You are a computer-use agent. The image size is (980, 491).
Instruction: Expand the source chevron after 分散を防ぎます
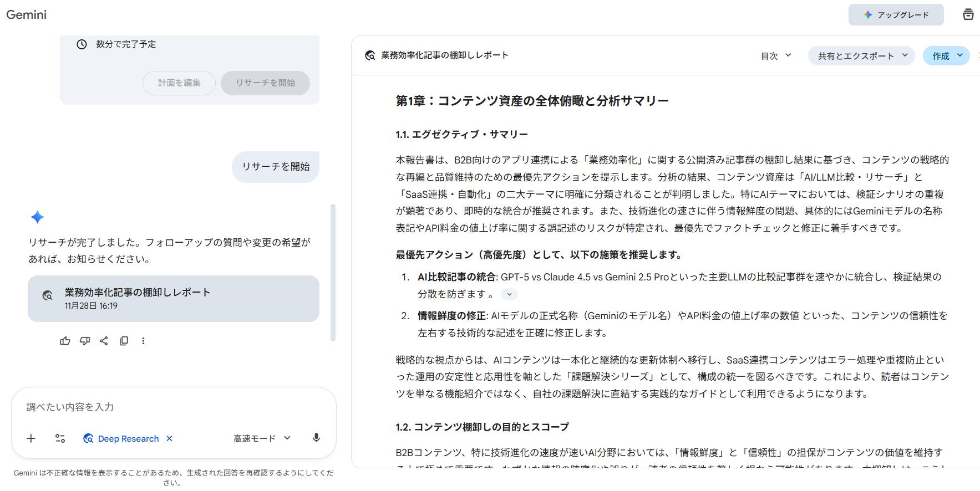tap(509, 294)
